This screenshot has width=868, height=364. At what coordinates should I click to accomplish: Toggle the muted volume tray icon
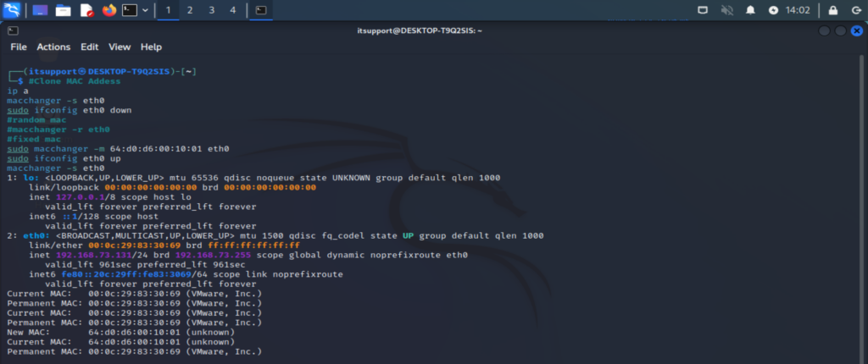pyautogui.click(x=726, y=10)
